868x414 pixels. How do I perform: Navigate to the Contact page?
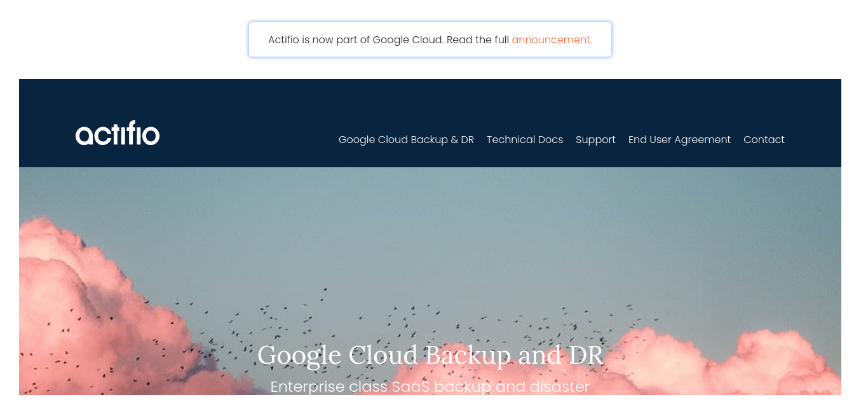[764, 140]
